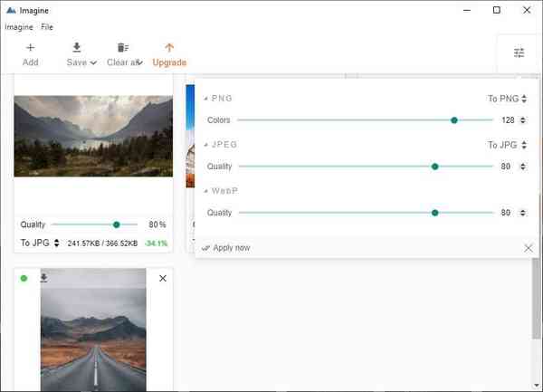The image size is (543, 392).
Task: Collapse the JPEG section triangle
Action: pyautogui.click(x=205, y=145)
